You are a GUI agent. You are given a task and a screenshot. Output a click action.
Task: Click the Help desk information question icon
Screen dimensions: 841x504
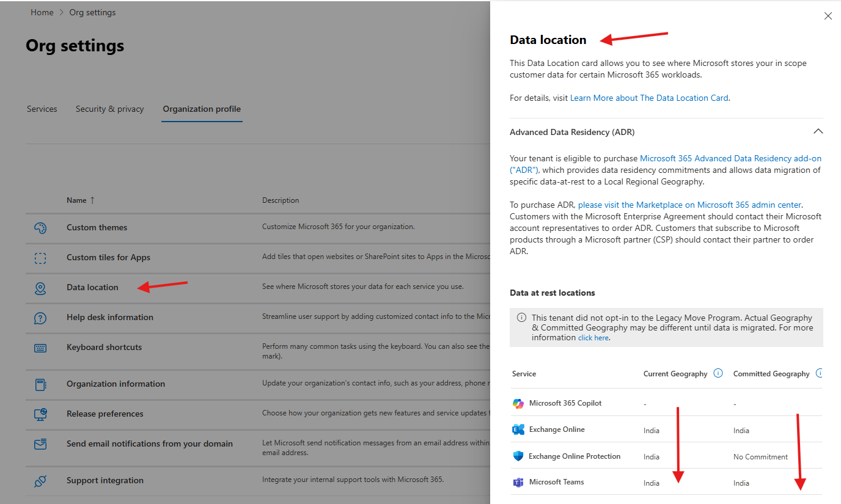click(x=40, y=317)
